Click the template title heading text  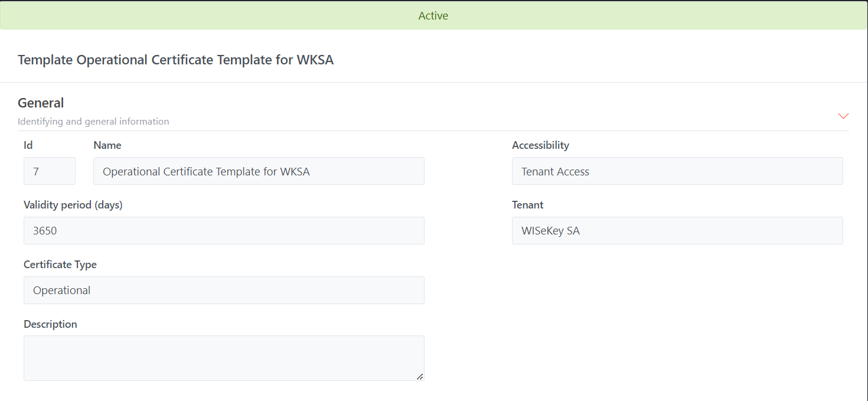175,60
